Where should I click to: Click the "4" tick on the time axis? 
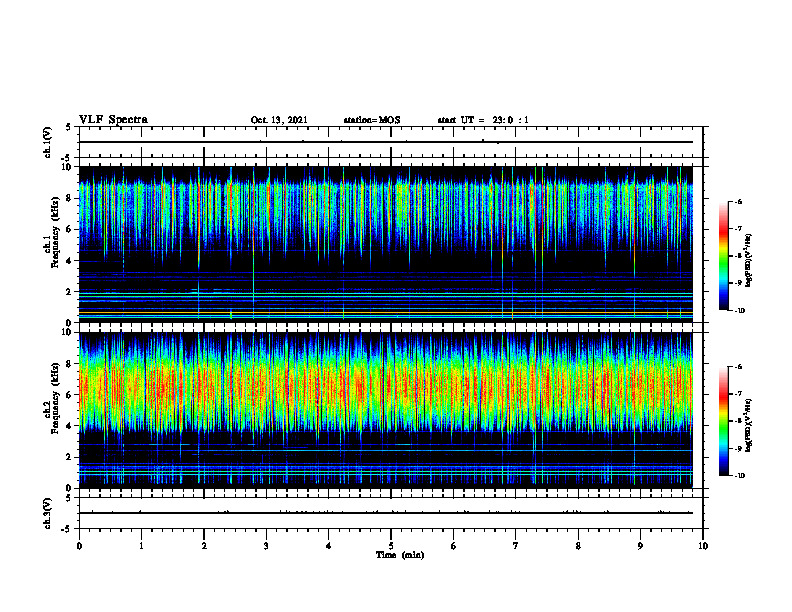tap(329, 546)
